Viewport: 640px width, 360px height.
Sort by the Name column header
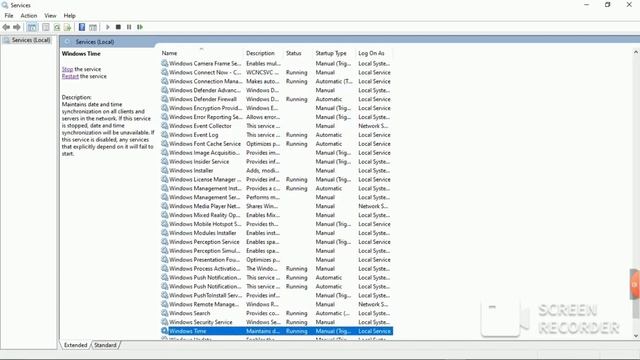coord(202,53)
